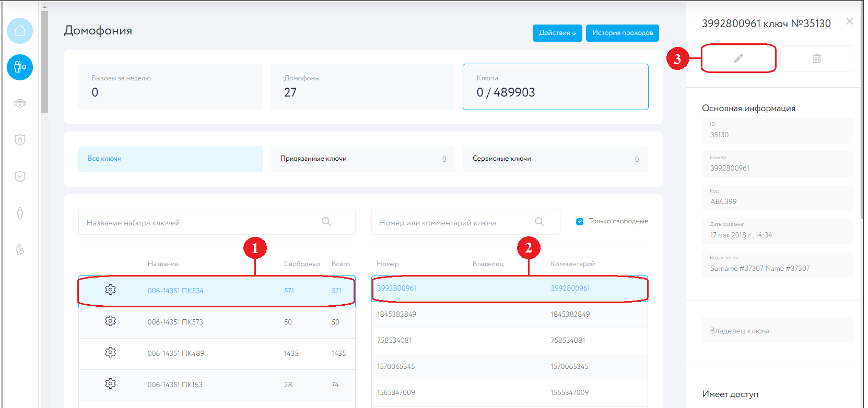The height and width of the screenshot is (408, 868).
Task: Open the Действия dropdown menu
Action: click(557, 33)
